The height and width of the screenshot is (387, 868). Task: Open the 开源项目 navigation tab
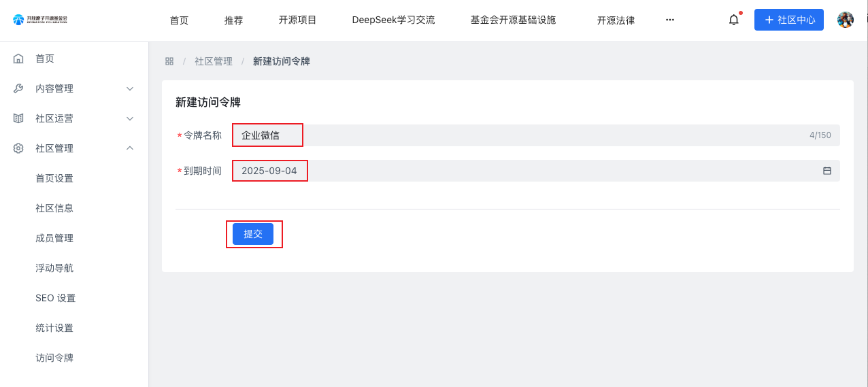tap(297, 20)
